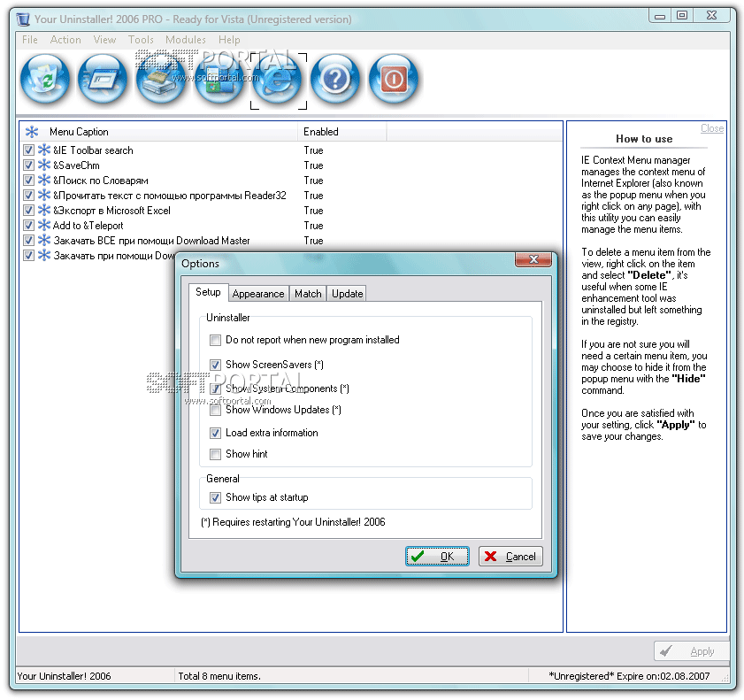Enable Do not report when new program installed
Viewport: 744px width, 700px height.
[216, 341]
